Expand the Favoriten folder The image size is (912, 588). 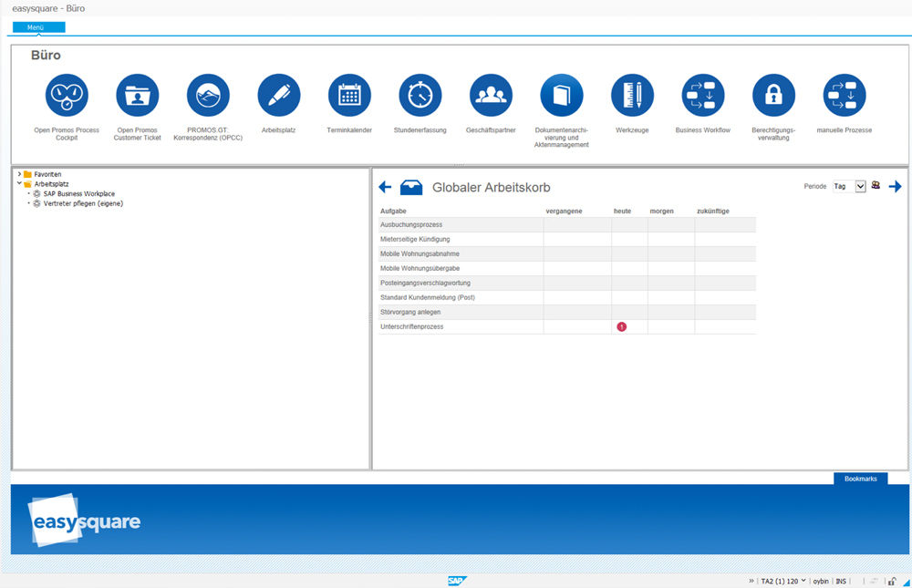(x=19, y=174)
